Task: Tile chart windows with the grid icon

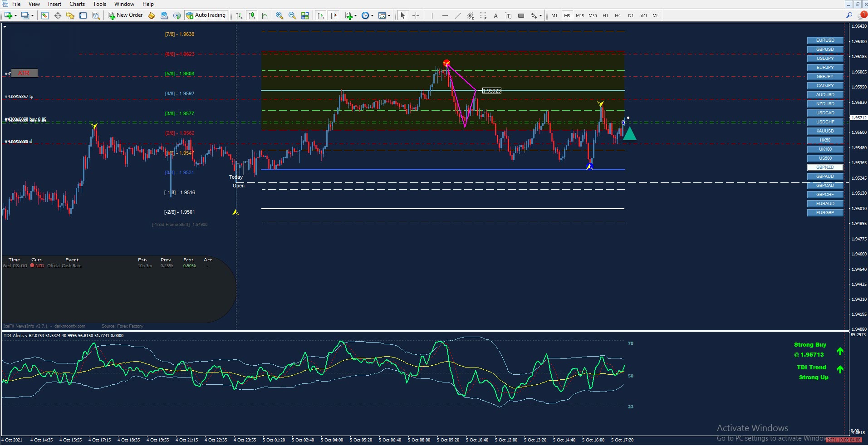Action: pos(305,15)
